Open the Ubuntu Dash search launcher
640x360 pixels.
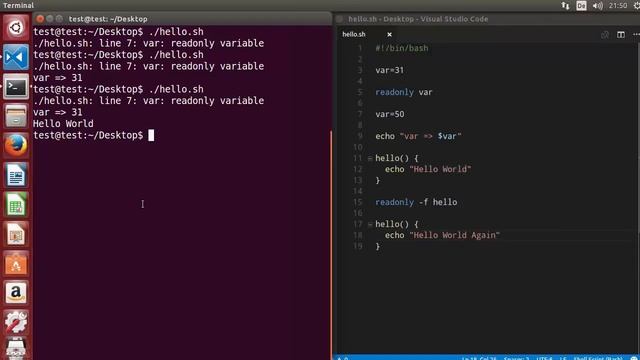pos(16,28)
